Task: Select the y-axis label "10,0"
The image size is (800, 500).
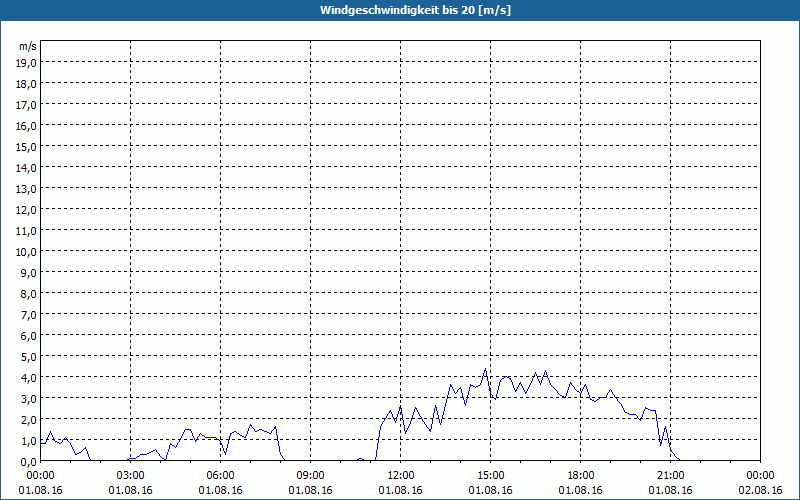Action: pos(26,252)
